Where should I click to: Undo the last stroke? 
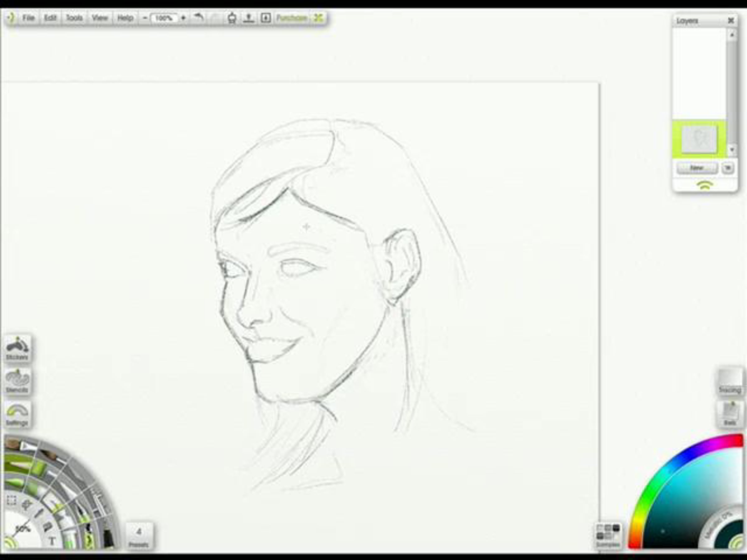tap(199, 17)
